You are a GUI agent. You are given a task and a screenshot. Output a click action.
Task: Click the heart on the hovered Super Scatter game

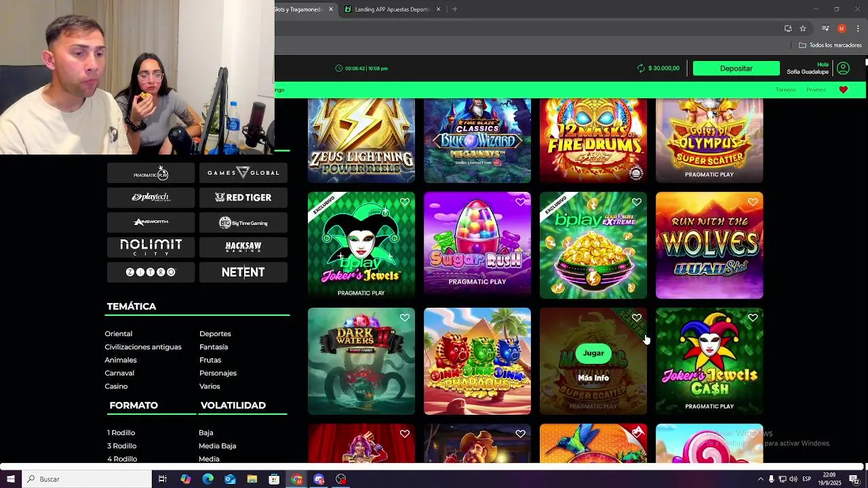pyautogui.click(x=637, y=318)
